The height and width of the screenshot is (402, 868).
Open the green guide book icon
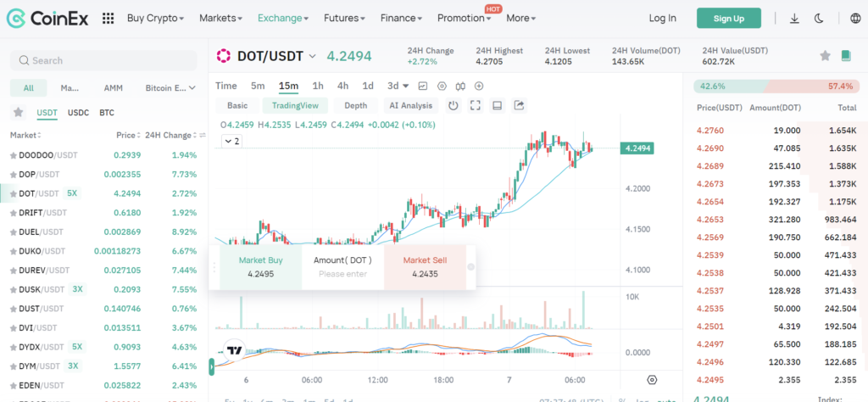pos(845,55)
